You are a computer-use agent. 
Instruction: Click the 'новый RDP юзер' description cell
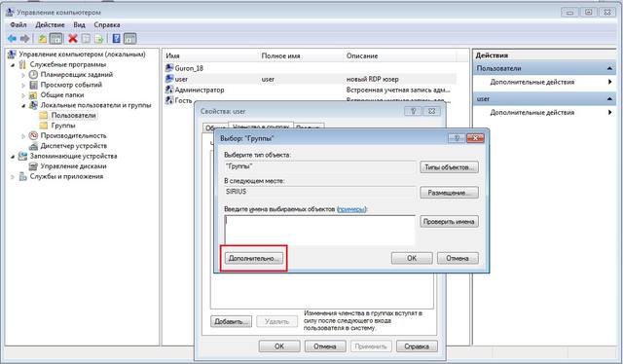point(372,79)
